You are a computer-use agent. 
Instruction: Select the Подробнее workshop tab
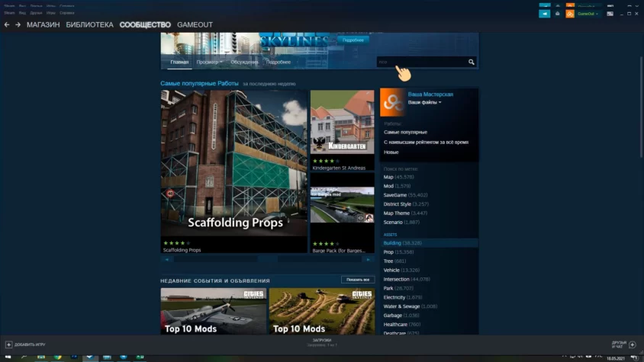pos(278,62)
